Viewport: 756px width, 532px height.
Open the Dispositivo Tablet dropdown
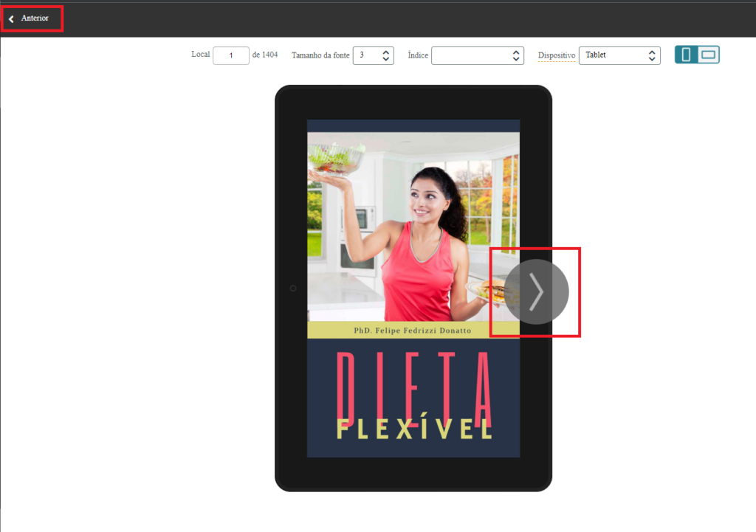pyautogui.click(x=619, y=55)
